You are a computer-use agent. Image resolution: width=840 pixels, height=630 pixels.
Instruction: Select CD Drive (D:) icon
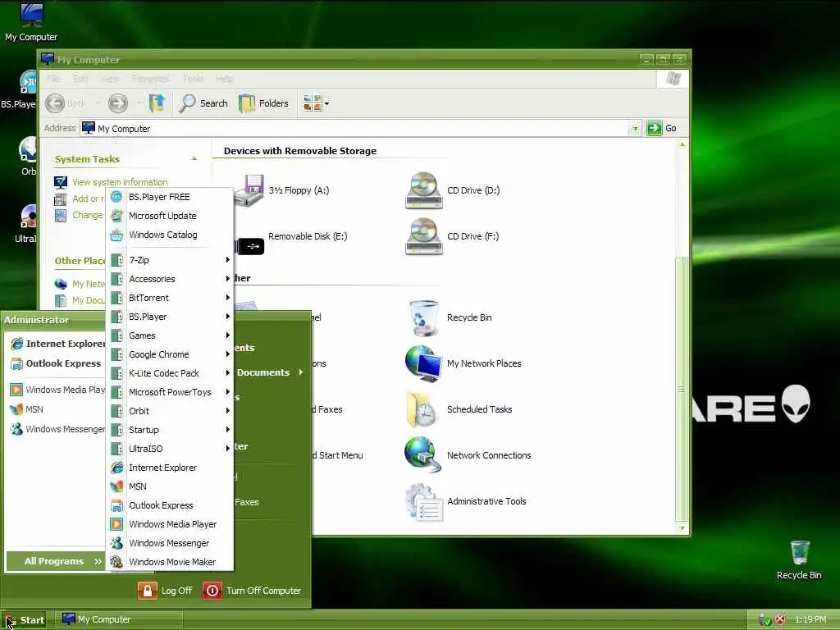pos(453,190)
